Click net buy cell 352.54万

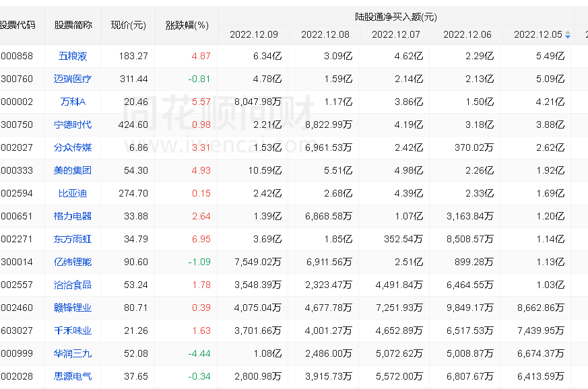point(403,239)
